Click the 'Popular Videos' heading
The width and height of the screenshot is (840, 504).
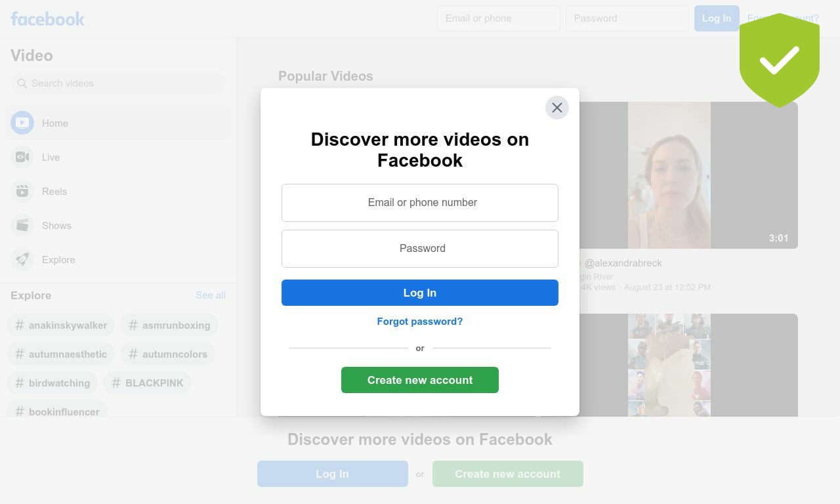coord(325,76)
